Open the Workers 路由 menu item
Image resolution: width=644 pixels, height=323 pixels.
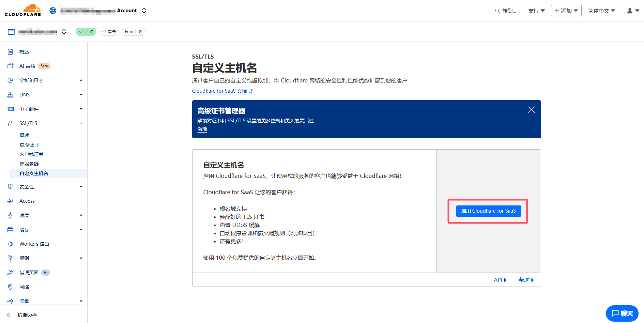(34, 244)
